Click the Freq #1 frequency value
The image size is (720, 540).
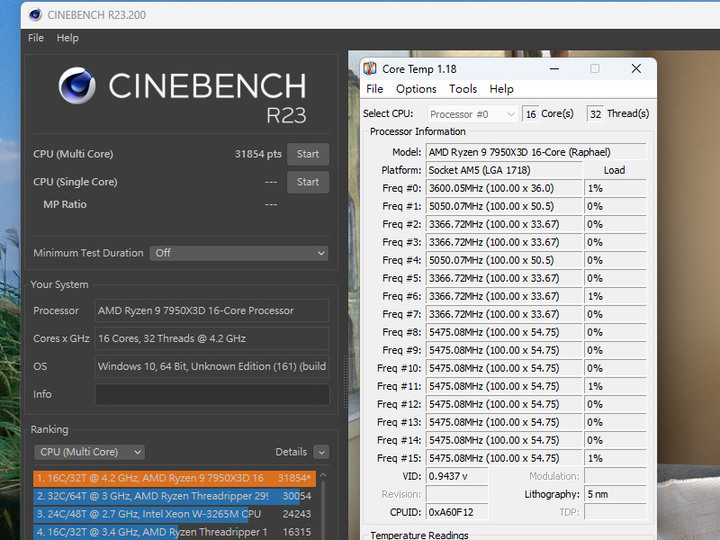504,206
